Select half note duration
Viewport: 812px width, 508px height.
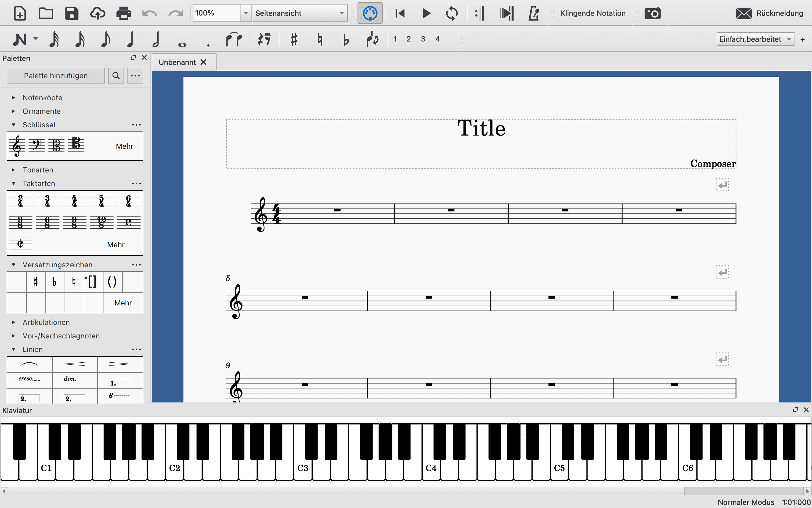click(156, 39)
